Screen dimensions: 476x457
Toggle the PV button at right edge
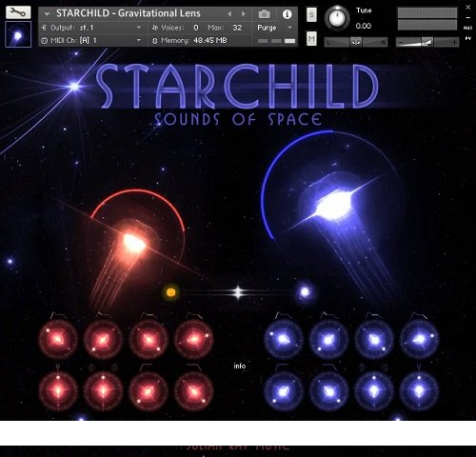[x=468, y=38]
